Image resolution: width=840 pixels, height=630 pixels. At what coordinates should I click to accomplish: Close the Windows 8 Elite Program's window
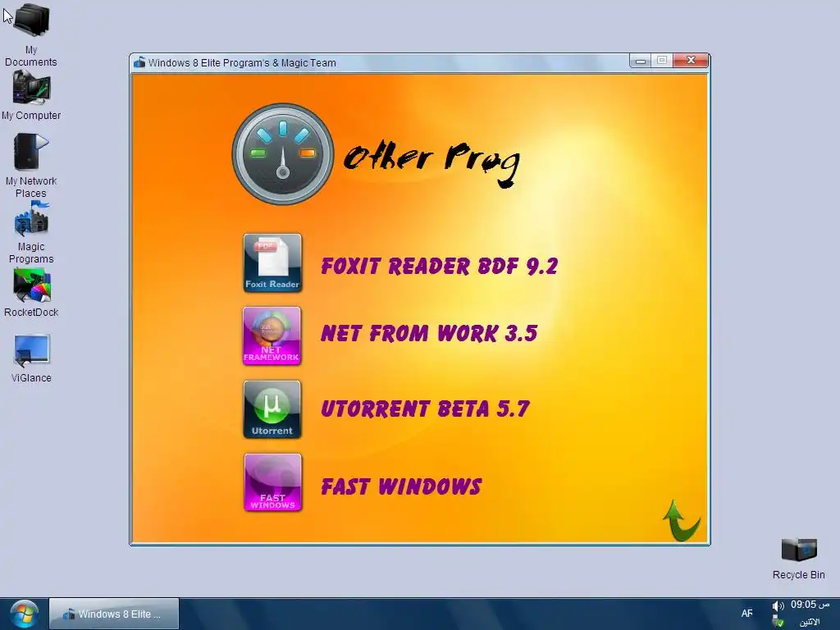(691, 61)
